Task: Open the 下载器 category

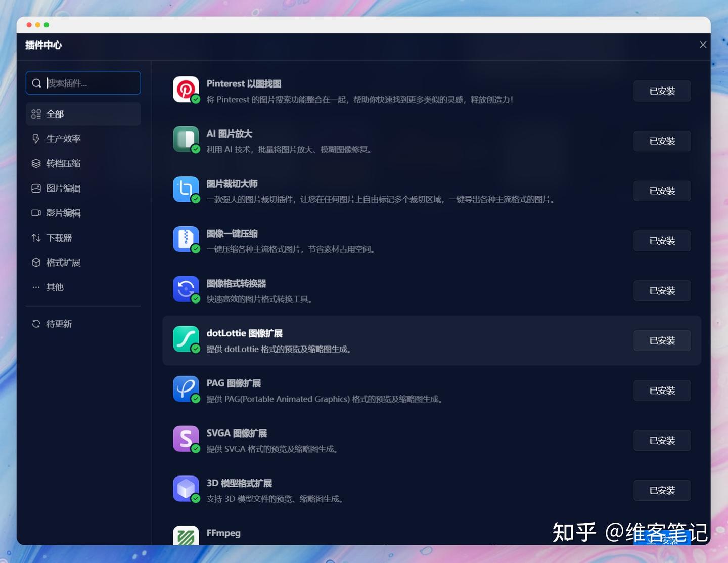Action: (59, 238)
